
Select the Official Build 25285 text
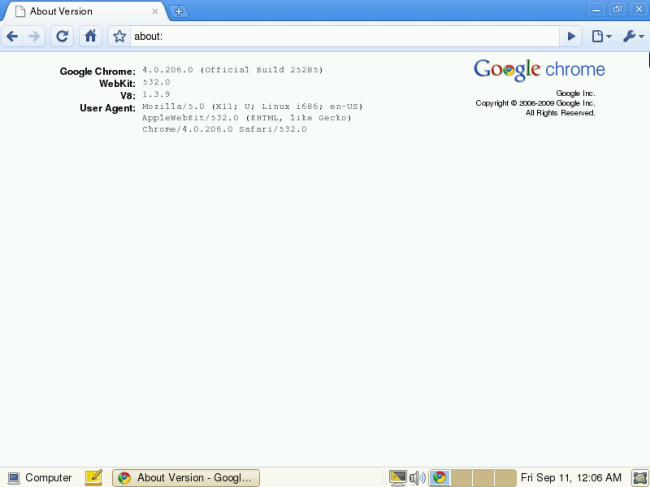pyautogui.click(x=261, y=70)
